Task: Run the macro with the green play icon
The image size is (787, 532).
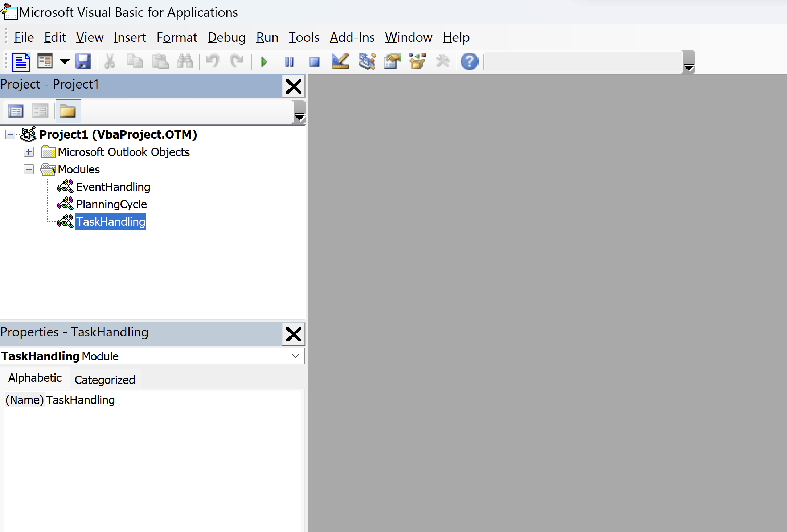Action: [264, 62]
